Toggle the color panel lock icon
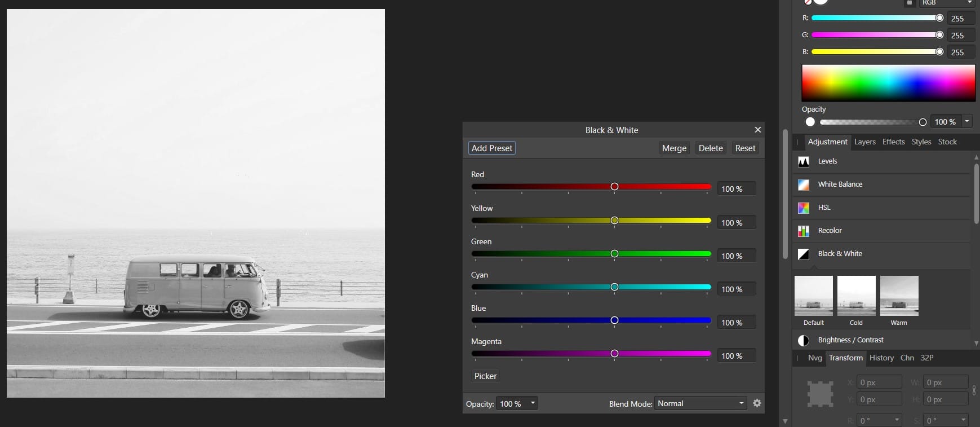Screen dimensions: 980x427 pos(909,3)
